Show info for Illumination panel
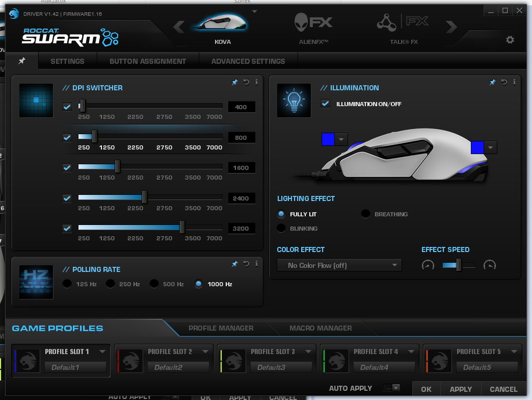This screenshot has width=532, height=400. 514,82
